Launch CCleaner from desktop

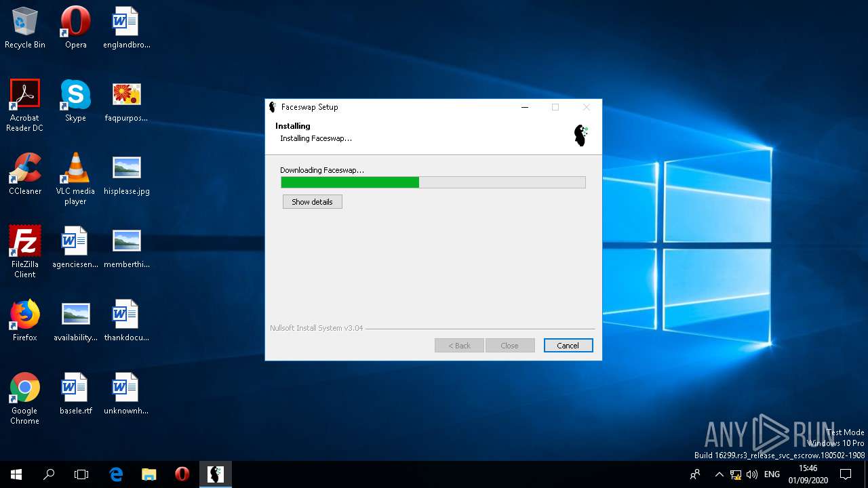[25, 174]
